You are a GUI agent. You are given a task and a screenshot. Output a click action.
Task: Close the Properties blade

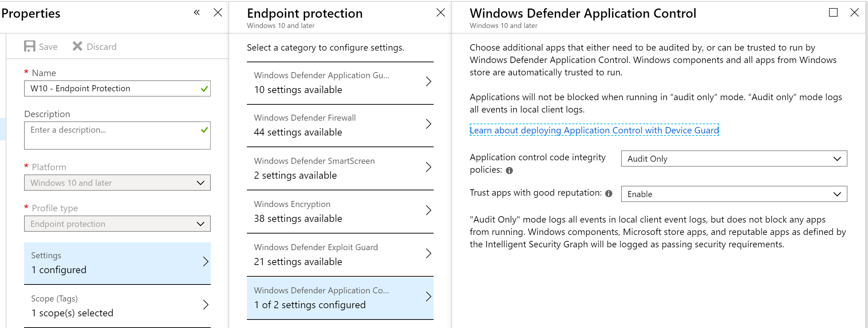point(218,13)
